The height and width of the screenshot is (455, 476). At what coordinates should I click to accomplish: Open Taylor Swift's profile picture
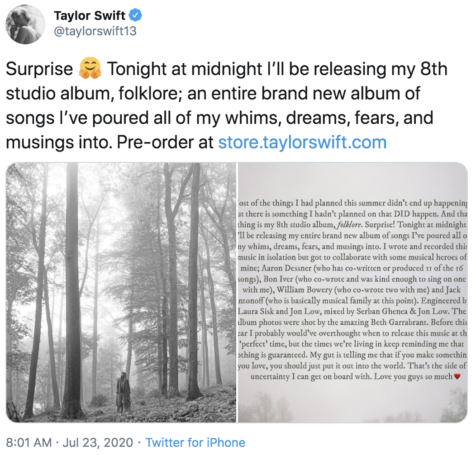coord(25,25)
